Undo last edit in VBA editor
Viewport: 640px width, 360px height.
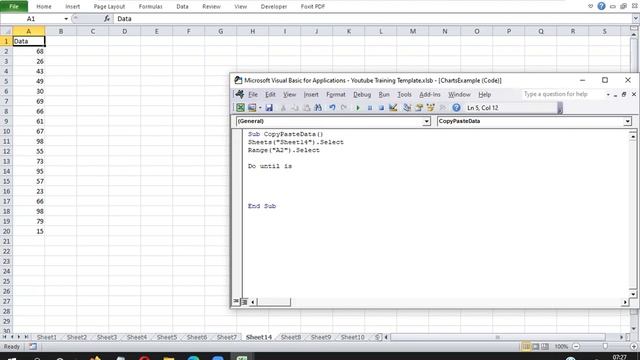tap(332, 108)
